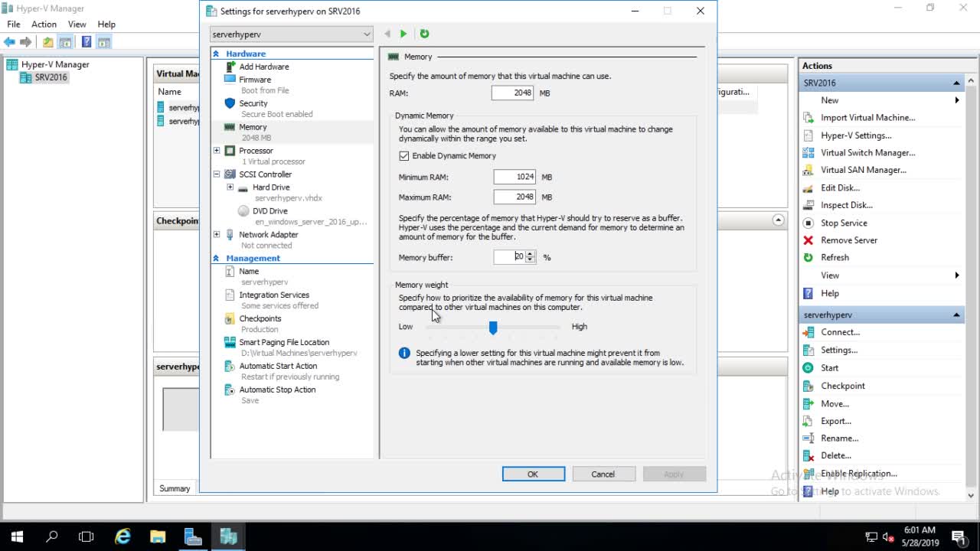Expand the Network Adapter tree node
Screen dimensions: 980x551
click(x=217, y=235)
